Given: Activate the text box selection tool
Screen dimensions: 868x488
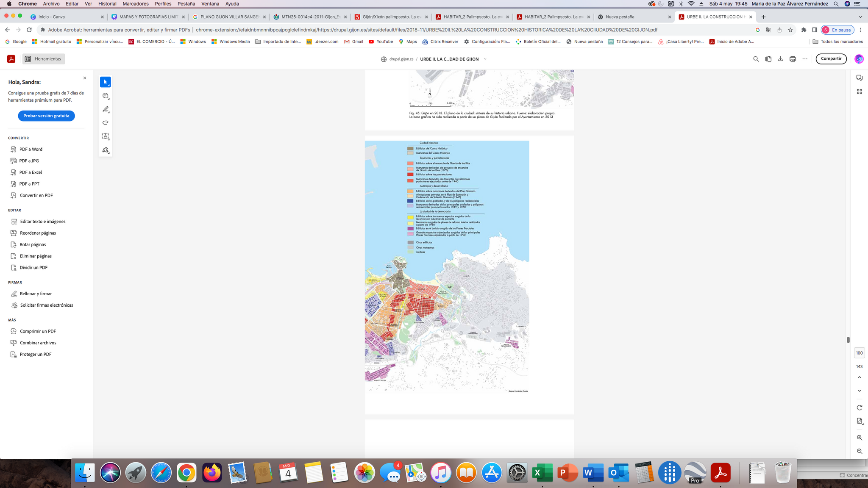Looking at the screenshot, I should (106, 136).
